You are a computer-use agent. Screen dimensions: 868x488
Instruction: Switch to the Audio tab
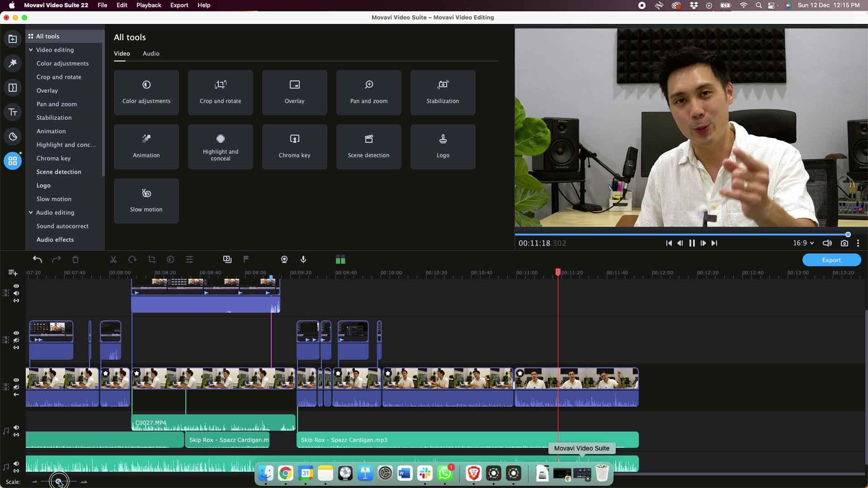pyautogui.click(x=151, y=53)
